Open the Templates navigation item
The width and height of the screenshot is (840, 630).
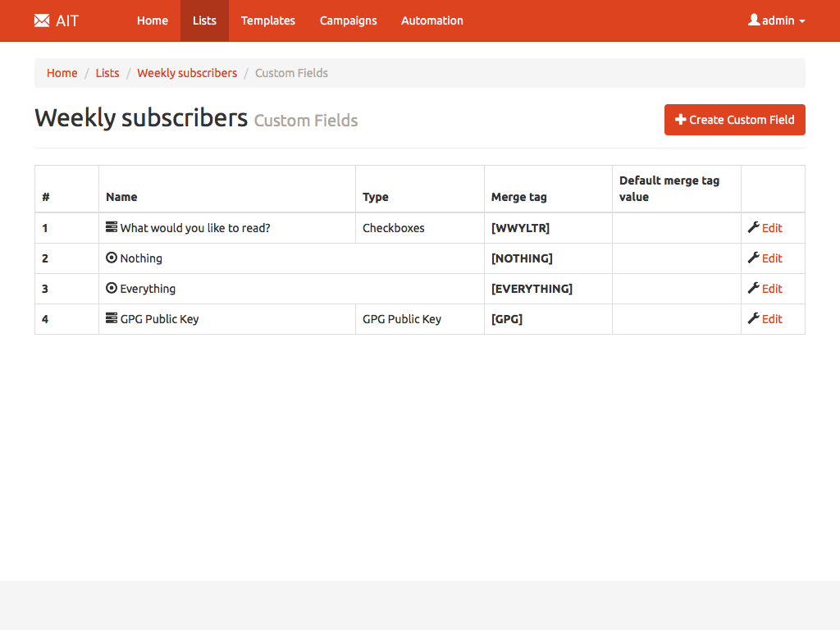point(267,21)
